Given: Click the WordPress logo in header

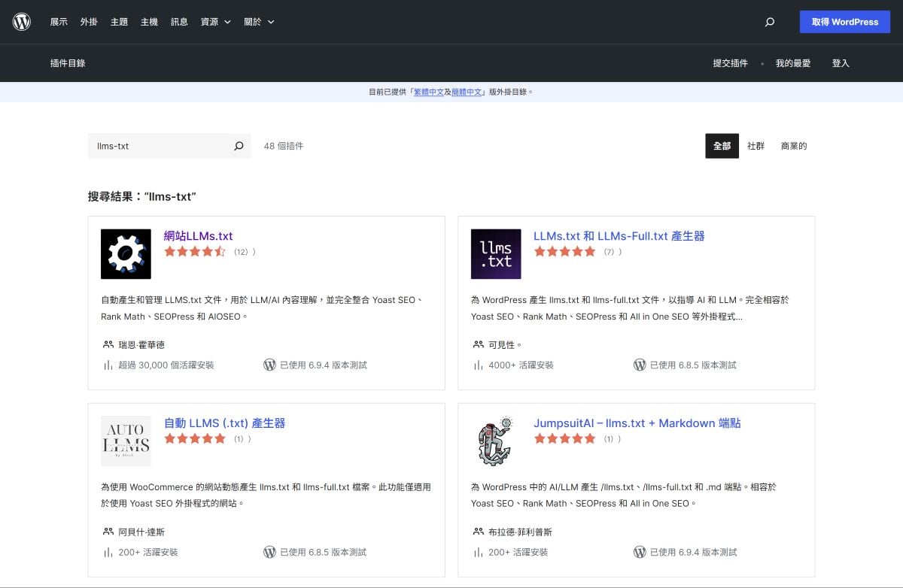Looking at the screenshot, I should pos(22,22).
